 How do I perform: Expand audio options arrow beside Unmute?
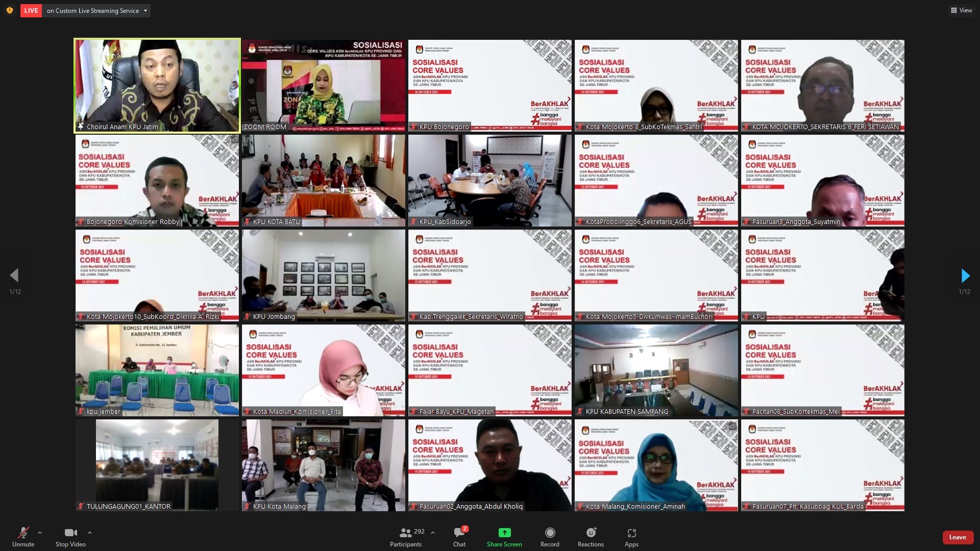click(40, 533)
